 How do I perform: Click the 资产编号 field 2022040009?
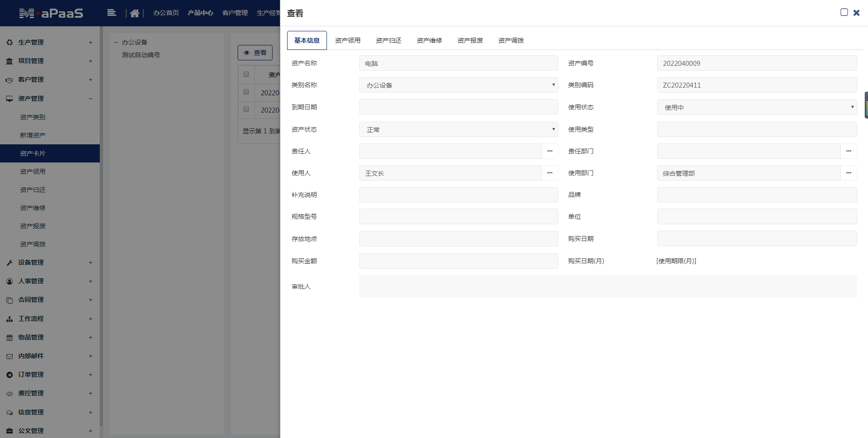(757, 63)
